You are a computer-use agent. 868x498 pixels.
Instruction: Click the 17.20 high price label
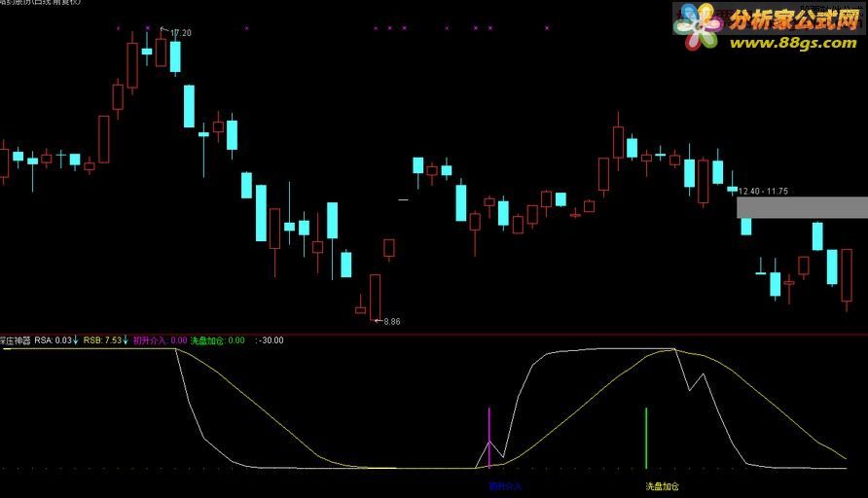pyautogui.click(x=180, y=33)
